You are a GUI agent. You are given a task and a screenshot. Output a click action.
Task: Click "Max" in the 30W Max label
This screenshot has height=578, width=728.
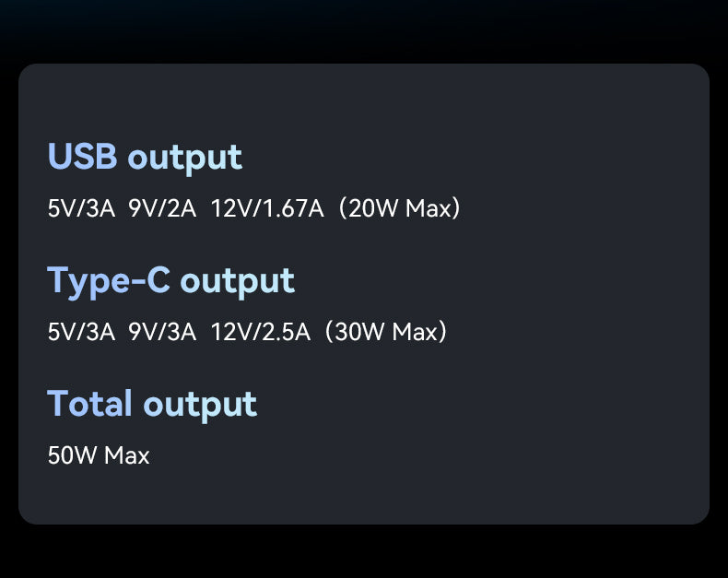tap(414, 332)
